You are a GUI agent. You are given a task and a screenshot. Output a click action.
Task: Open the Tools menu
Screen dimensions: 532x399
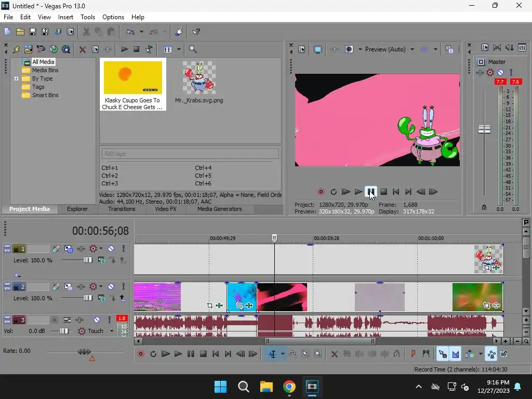point(87,17)
